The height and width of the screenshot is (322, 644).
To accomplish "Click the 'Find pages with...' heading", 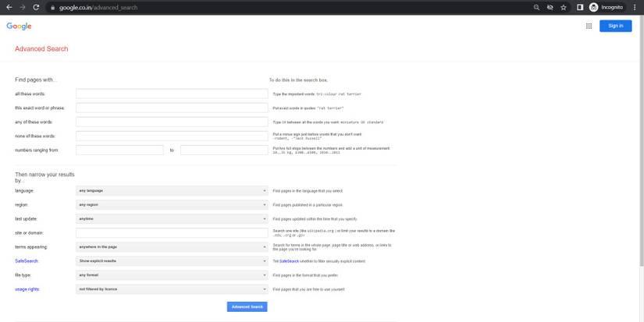I will click(x=35, y=80).
